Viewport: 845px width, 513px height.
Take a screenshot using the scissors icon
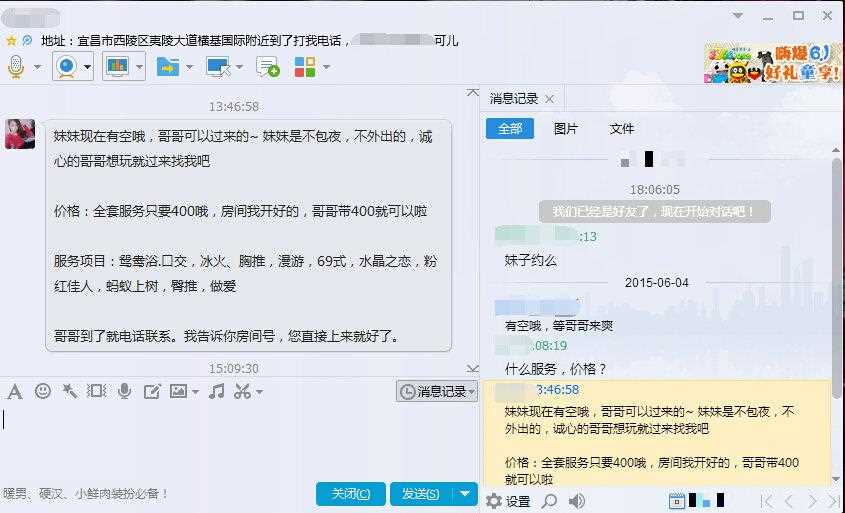coord(243,391)
